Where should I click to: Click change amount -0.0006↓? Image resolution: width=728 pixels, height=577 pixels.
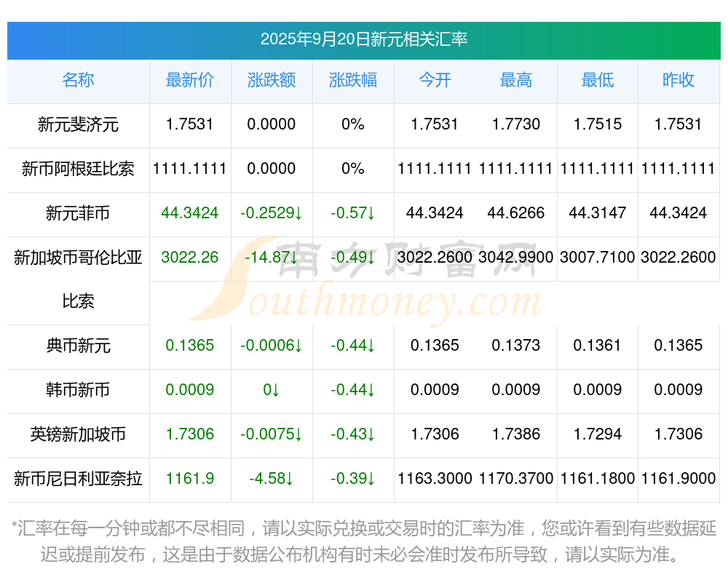point(271,346)
